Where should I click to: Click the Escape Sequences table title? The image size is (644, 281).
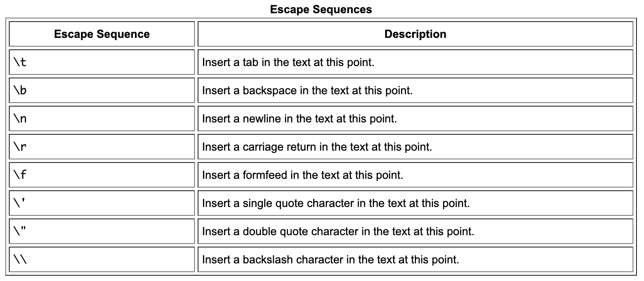point(321,9)
